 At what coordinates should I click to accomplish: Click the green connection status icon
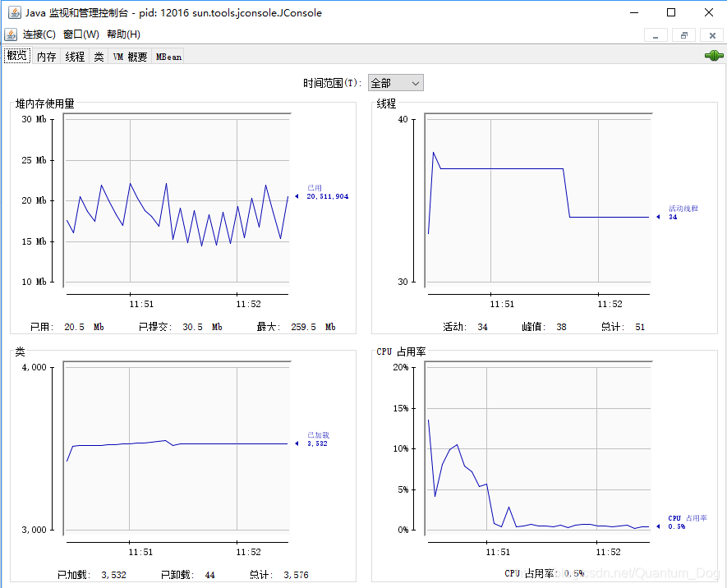[714, 56]
